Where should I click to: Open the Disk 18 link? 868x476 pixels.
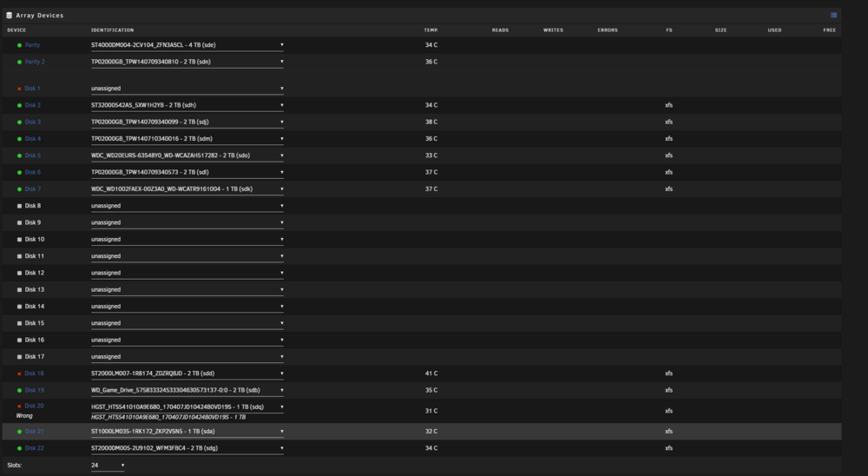click(x=35, y=374)
